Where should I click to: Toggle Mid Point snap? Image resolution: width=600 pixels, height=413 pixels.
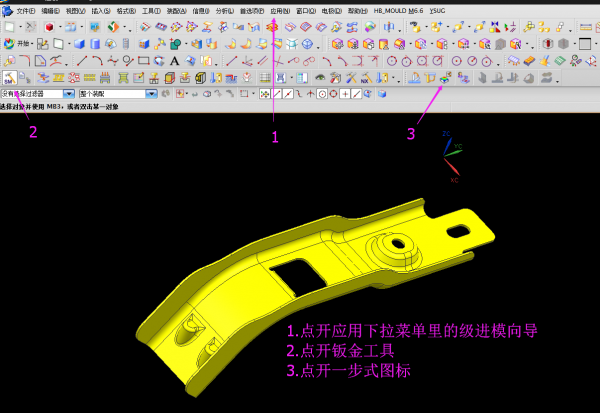click(x=288, y=94)
